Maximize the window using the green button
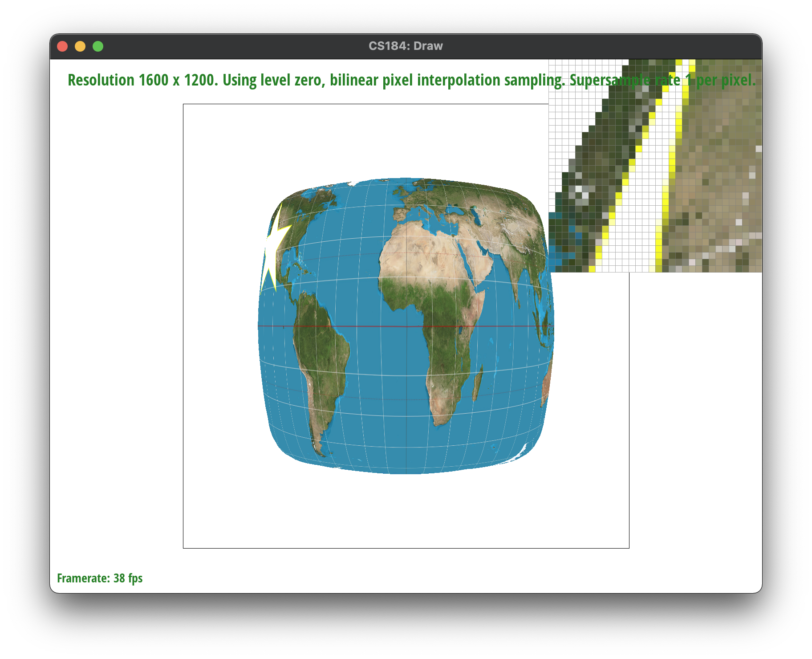The image size is (812, 659). (x=98, y=46)
